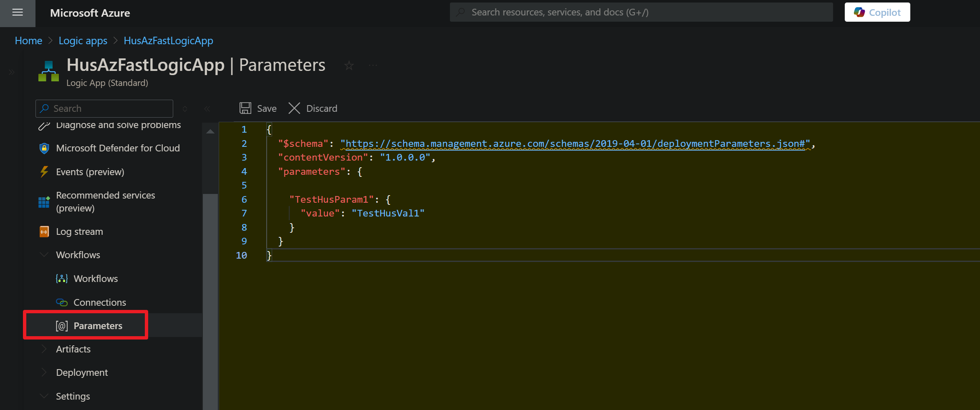This screenshot has height=410, width=980.
Task: Click the Settings section label
Action: [73, 396]
